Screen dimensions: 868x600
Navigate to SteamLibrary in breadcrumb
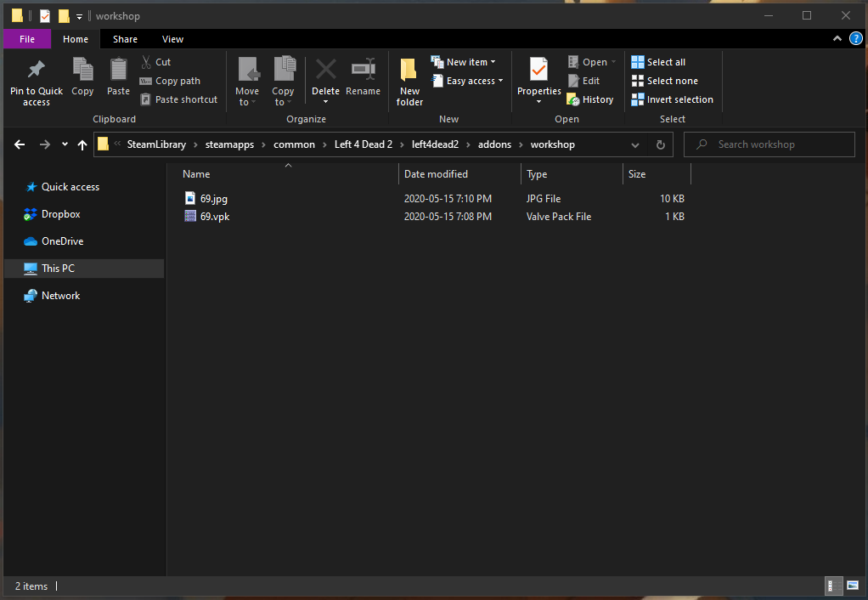click(x=156, y=144)
